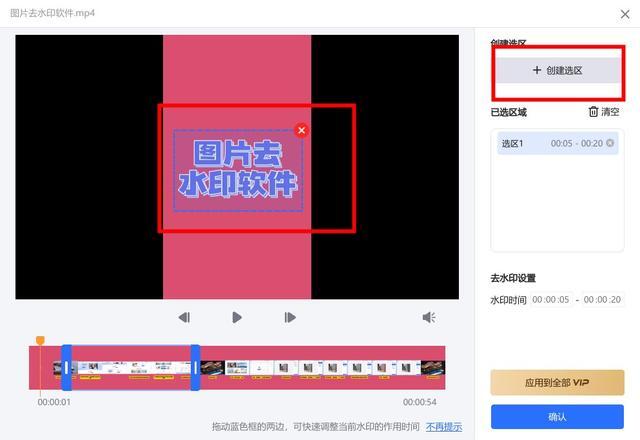Click the watermark end time field 00:00:20
640x440 pixels.
tap(602, 300)
